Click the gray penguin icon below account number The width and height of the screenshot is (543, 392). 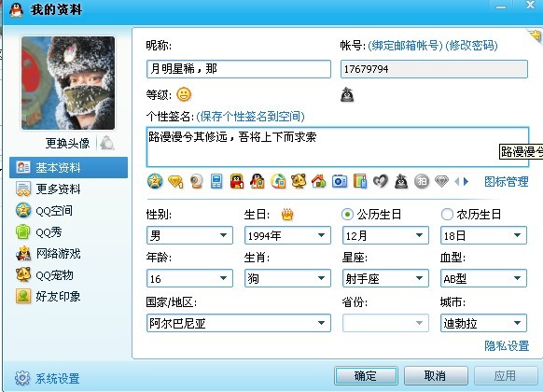pyautogui.click(x=347, y=95)
